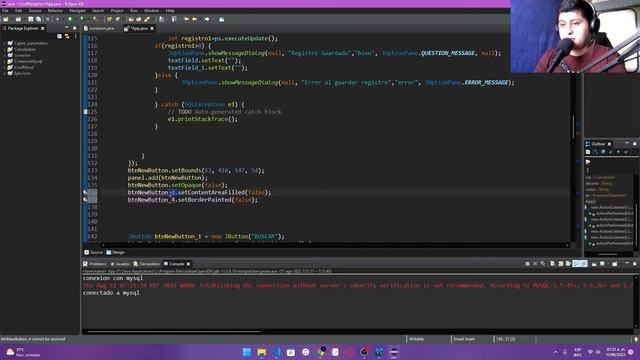Image resolution: width=640 pixels, height=360 pixels.
Task: Close the Console view tab
Action: pyautogui.click(x=189, y=264)
